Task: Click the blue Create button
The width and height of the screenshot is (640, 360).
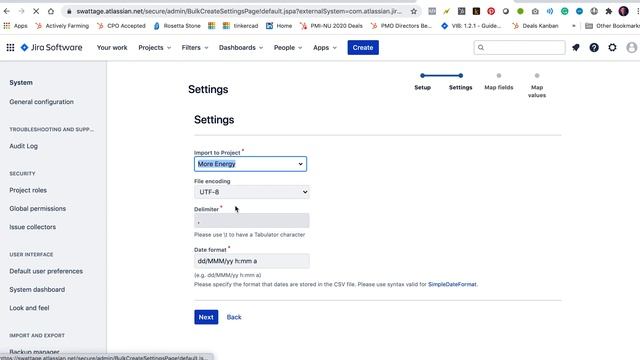Action: (x=363, y=48)
